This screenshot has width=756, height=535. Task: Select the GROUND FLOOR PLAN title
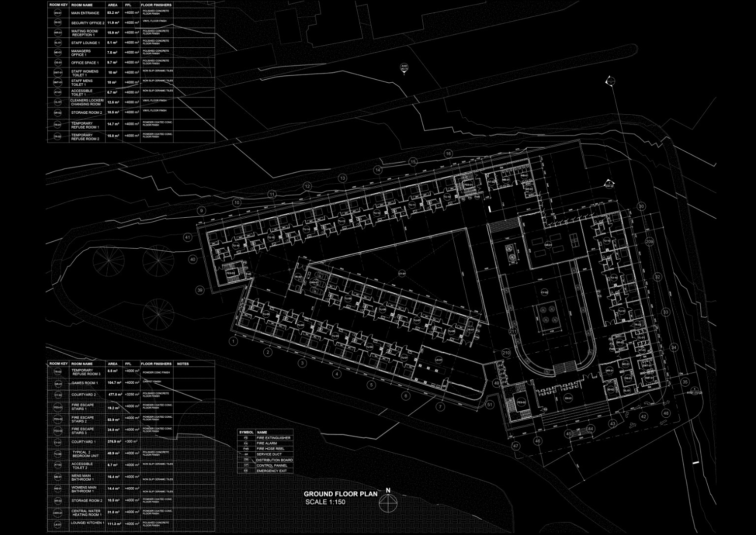point(341,494)
